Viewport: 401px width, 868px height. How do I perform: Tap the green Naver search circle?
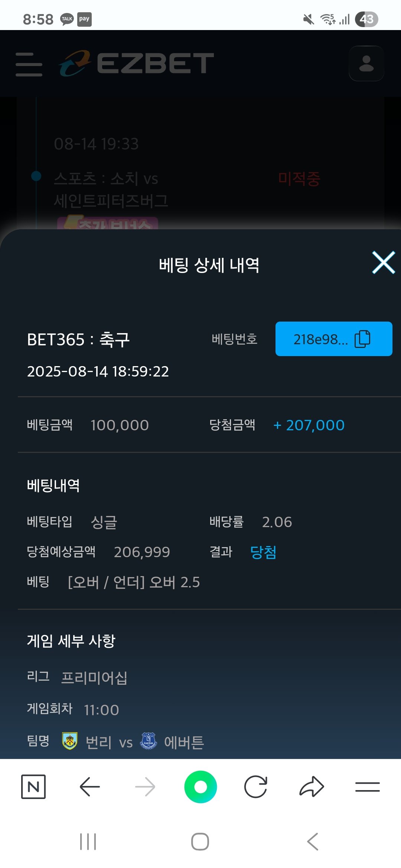point(200,786)
